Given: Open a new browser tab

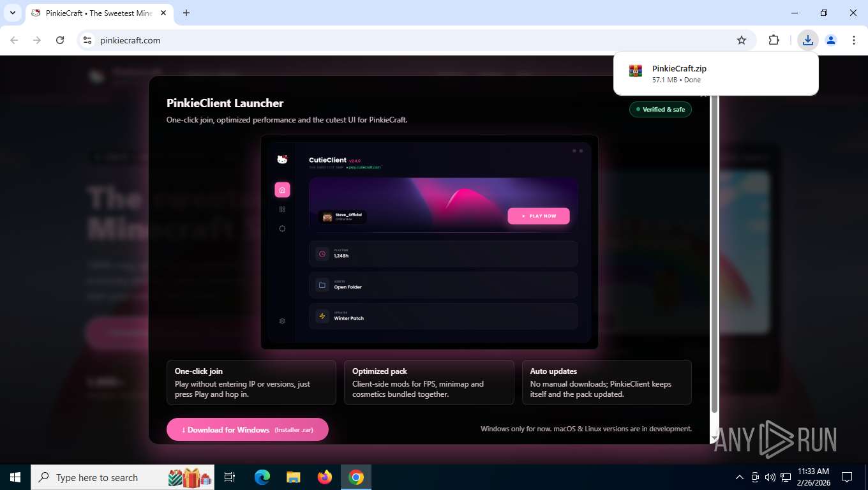Looking at the screenshot, I should tap(186, 13).
